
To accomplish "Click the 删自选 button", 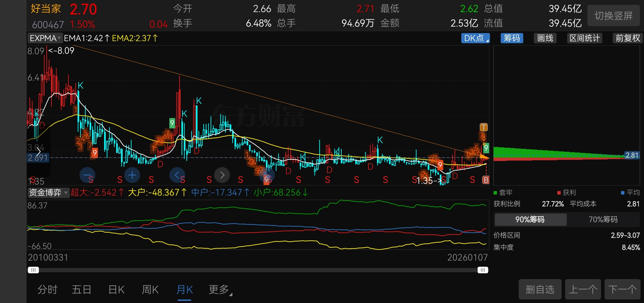I will click(x=540, y=289).
